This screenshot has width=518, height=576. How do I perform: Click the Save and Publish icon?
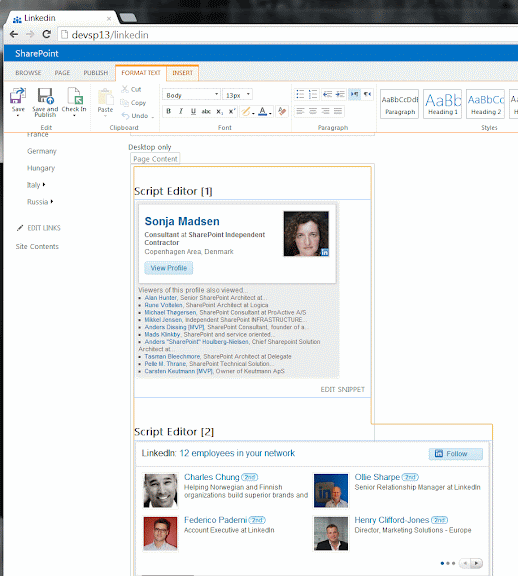click(46, 96)
